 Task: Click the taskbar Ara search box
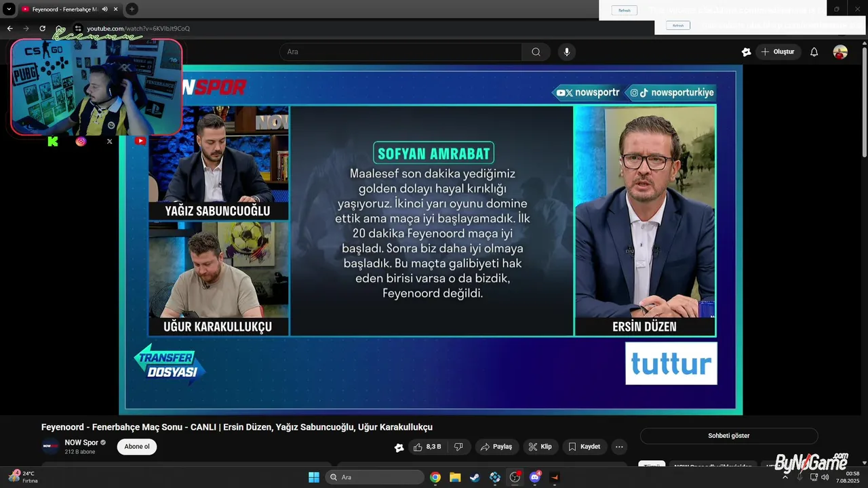click(x=374, y=477)
